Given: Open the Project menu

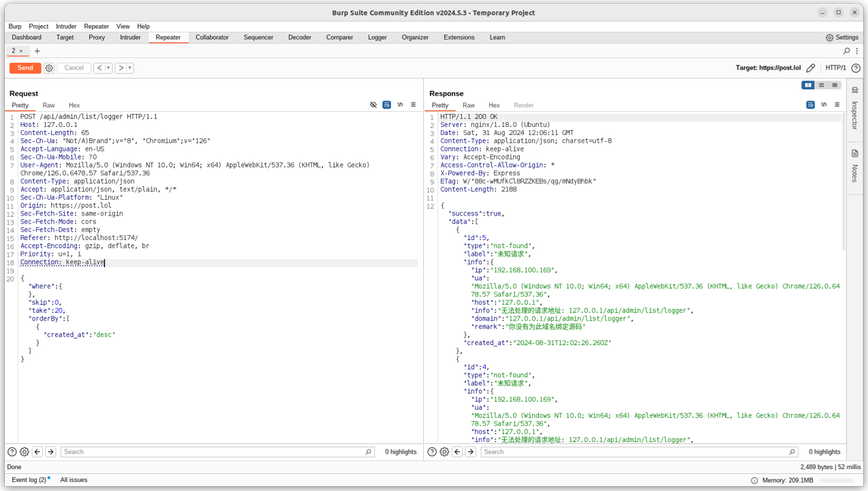Looking at the screenshot, I should click(39, 27).
